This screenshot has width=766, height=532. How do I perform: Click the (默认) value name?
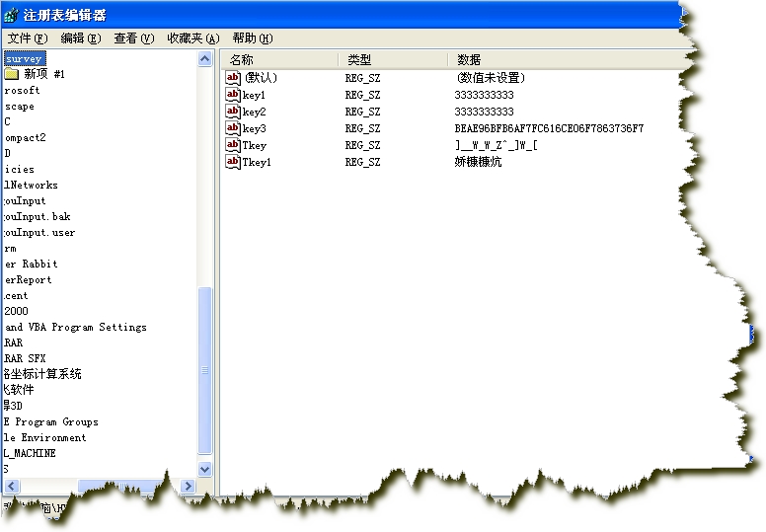261,78
